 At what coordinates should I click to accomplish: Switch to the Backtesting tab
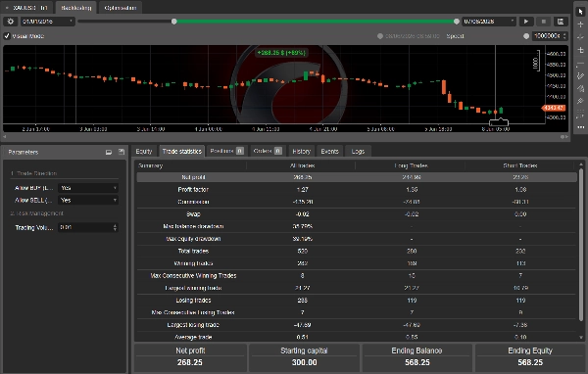pyautogui.click(x=76, y=8)
